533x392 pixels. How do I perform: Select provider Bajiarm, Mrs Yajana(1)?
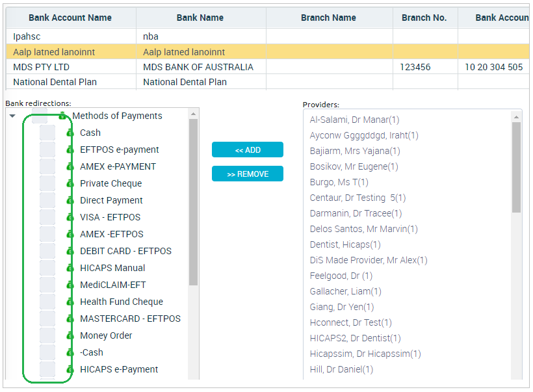[355, 151]
